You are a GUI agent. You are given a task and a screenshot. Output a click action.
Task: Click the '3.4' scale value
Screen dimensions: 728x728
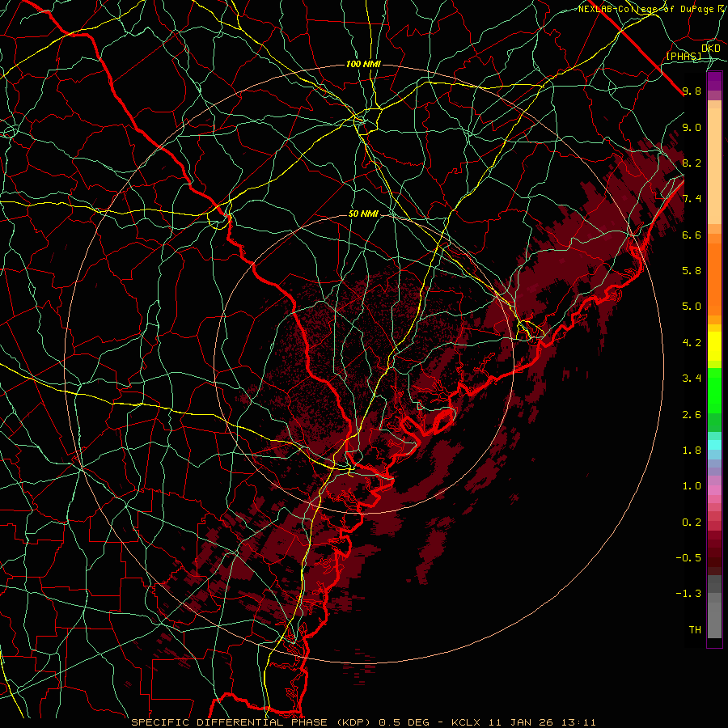point(692,379)
